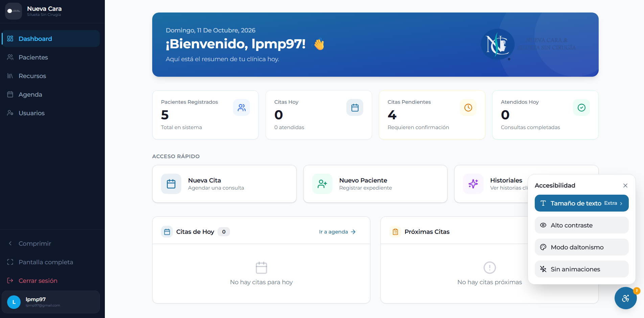
Task: Toggle Modo daltonismo
Action: coord(582,247)
